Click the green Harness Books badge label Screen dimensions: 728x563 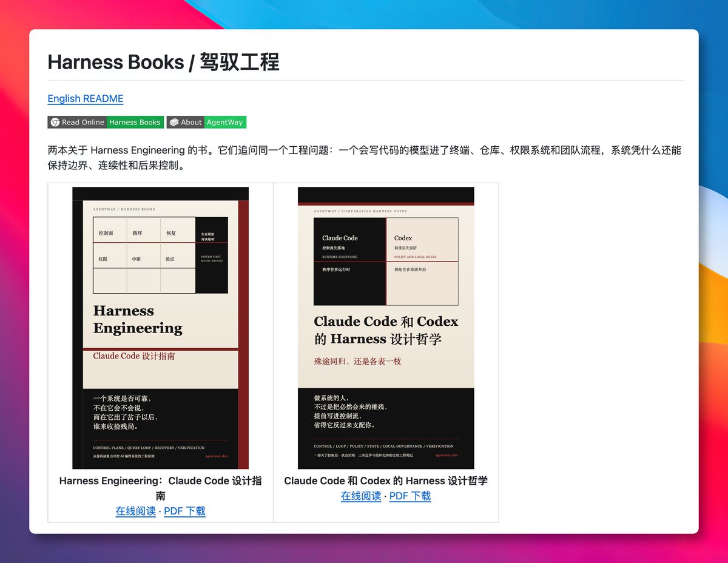click(135, 122)
